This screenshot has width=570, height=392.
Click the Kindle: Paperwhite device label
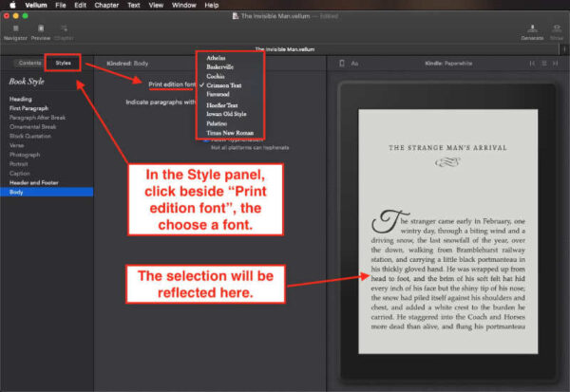click(448, 64)
